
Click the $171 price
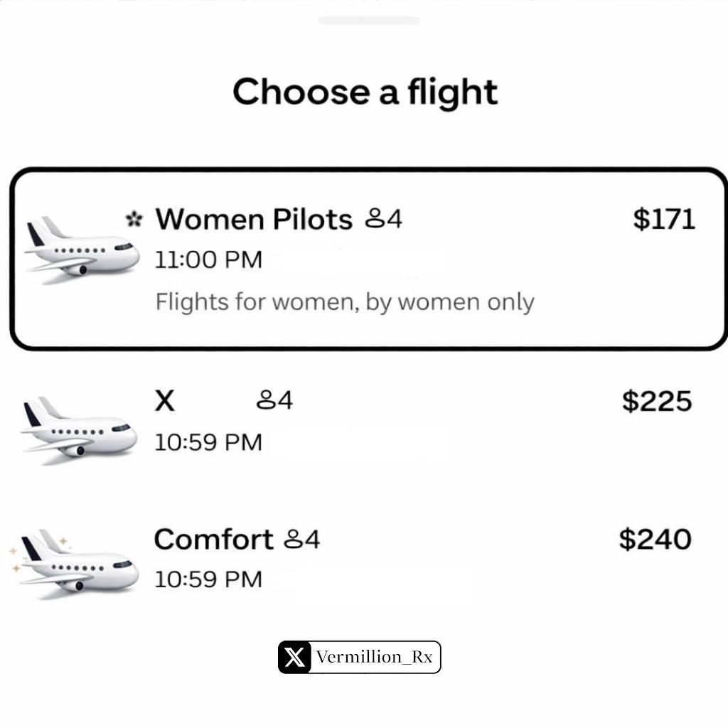coord(663,219)
